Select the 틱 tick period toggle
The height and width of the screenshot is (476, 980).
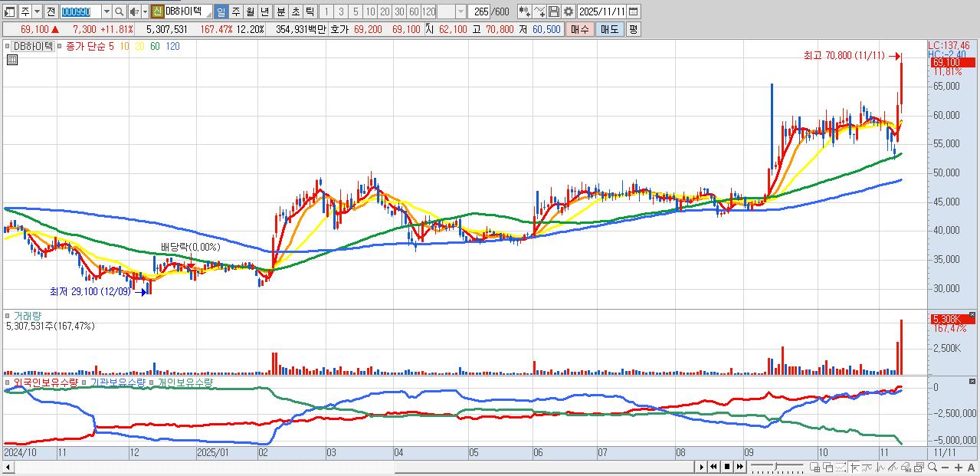coord(310,11)
